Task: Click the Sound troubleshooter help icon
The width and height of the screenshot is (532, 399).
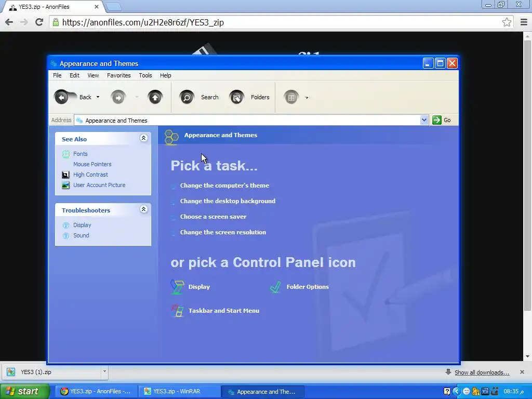Action: 66,236
